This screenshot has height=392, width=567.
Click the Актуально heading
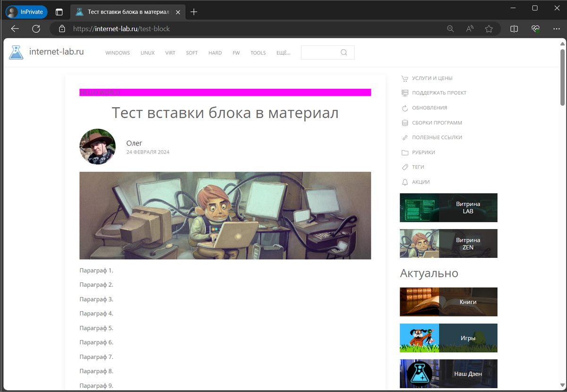tap(429, 273)
